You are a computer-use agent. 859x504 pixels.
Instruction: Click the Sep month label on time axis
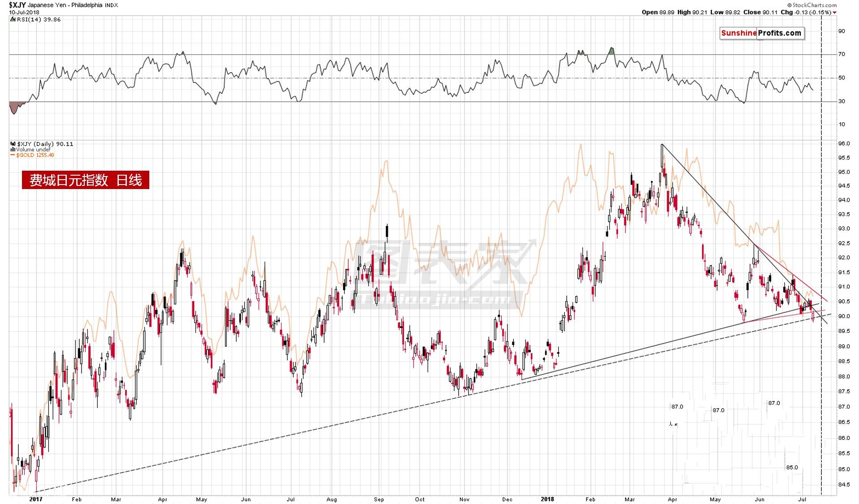[x=379, y=499]
